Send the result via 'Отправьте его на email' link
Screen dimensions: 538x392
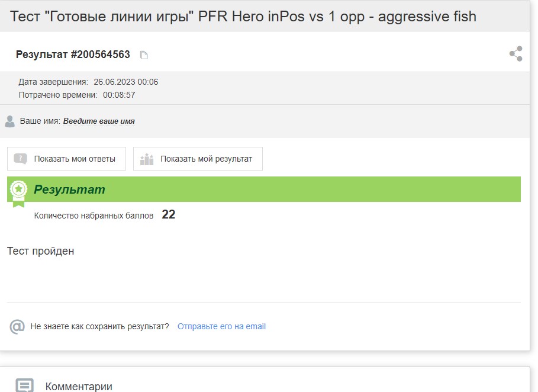(x=221, y=326)
